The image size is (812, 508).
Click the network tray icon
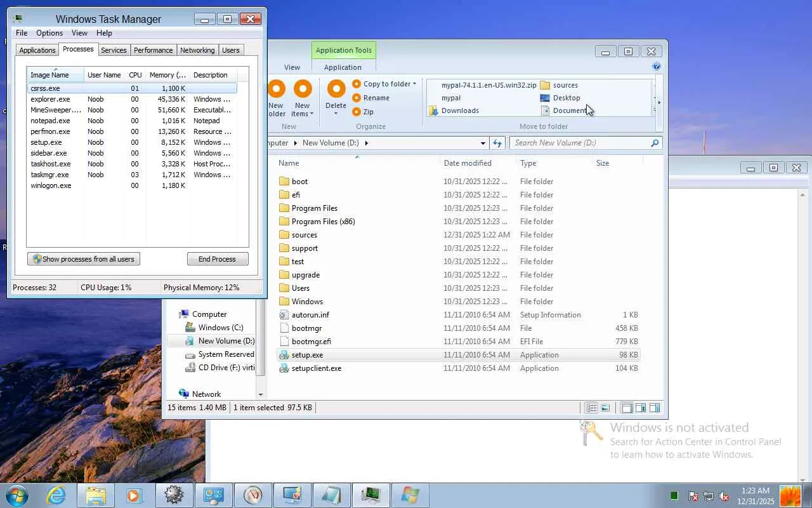pyautogui.click(x=709, y=497)
